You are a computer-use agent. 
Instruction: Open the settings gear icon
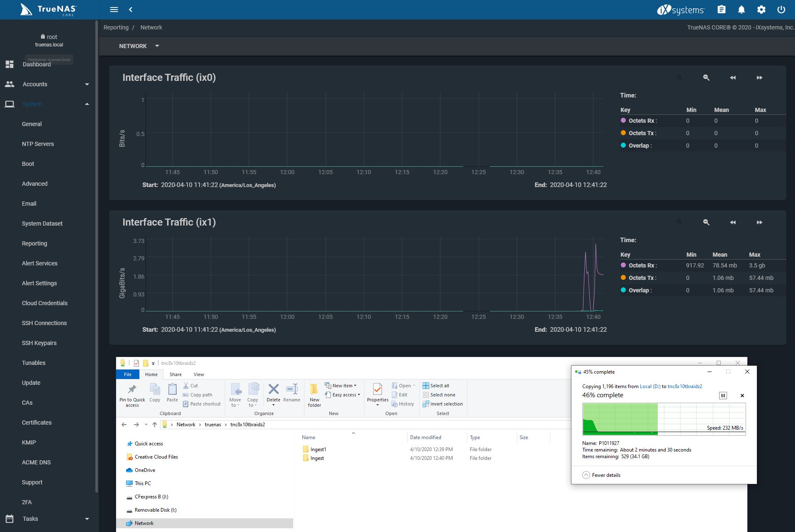761,10
